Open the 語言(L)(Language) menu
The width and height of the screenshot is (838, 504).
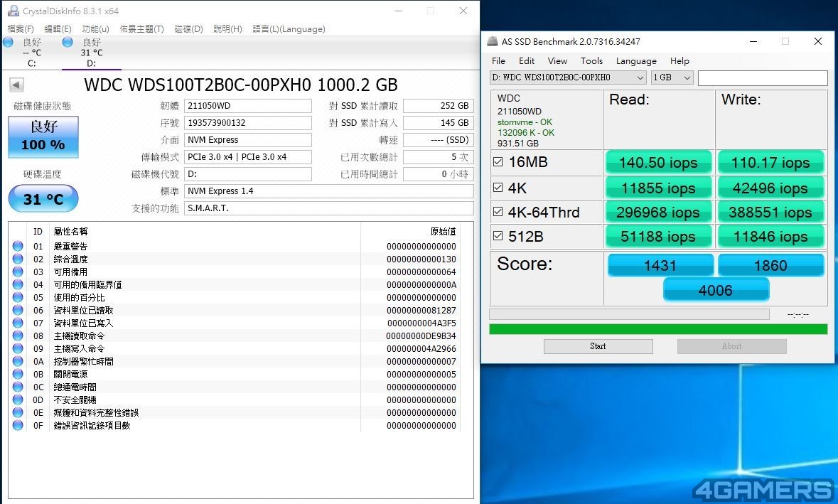(x=289, y=29)
